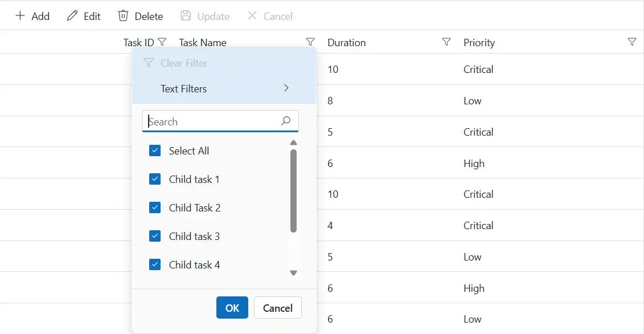Open the Duration column filter icon
Image resolution: width=644 pixels, height=334 pixels.
[x=446, y=42]
